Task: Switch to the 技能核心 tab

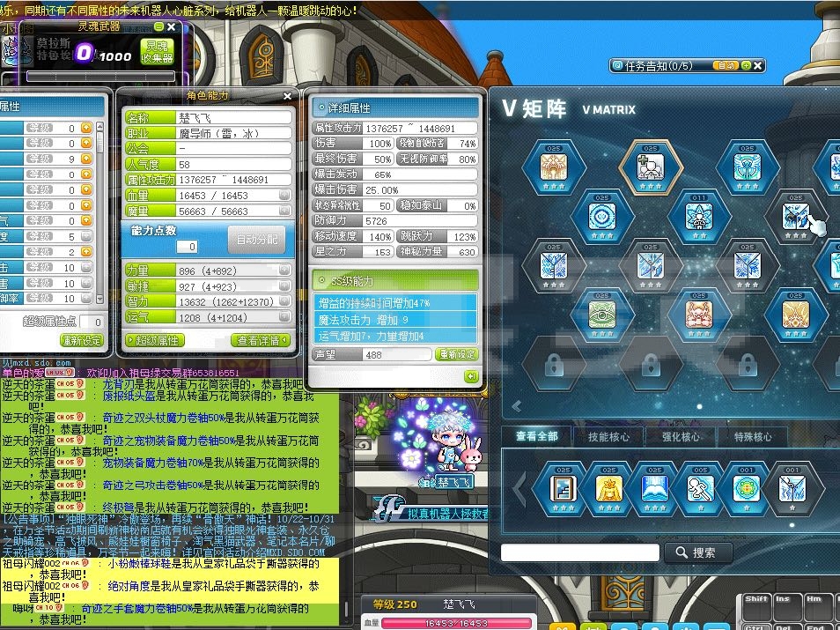Action: pyautogui.click(x=608, y=437)
